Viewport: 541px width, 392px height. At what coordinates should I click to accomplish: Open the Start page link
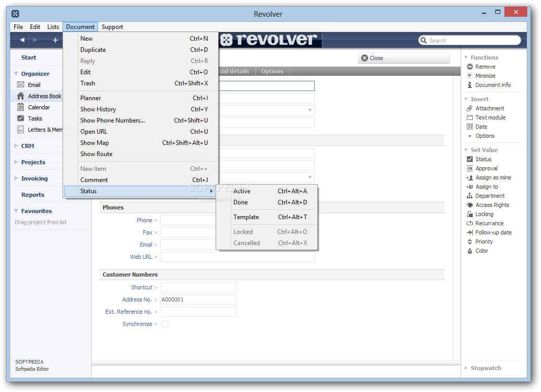(x=28, y=57)
